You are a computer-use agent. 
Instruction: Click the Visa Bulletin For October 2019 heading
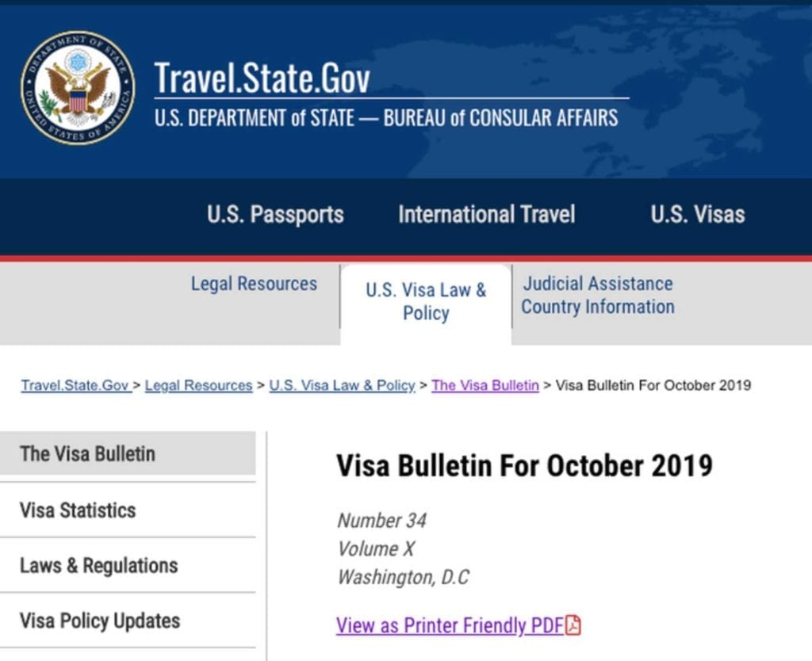(x=525, y=465)
